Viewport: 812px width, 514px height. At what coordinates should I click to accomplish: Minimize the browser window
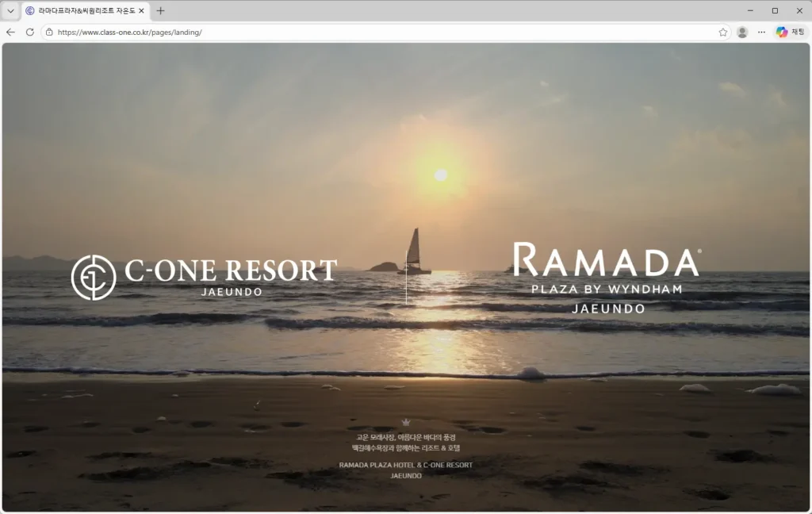[749, 10]
